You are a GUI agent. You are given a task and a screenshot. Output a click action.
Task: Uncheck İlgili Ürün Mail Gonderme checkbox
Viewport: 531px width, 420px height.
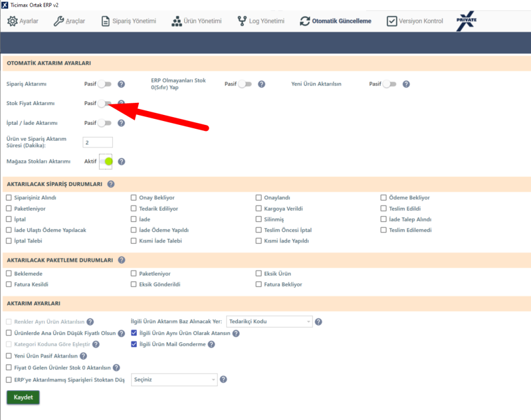(134, 344)
